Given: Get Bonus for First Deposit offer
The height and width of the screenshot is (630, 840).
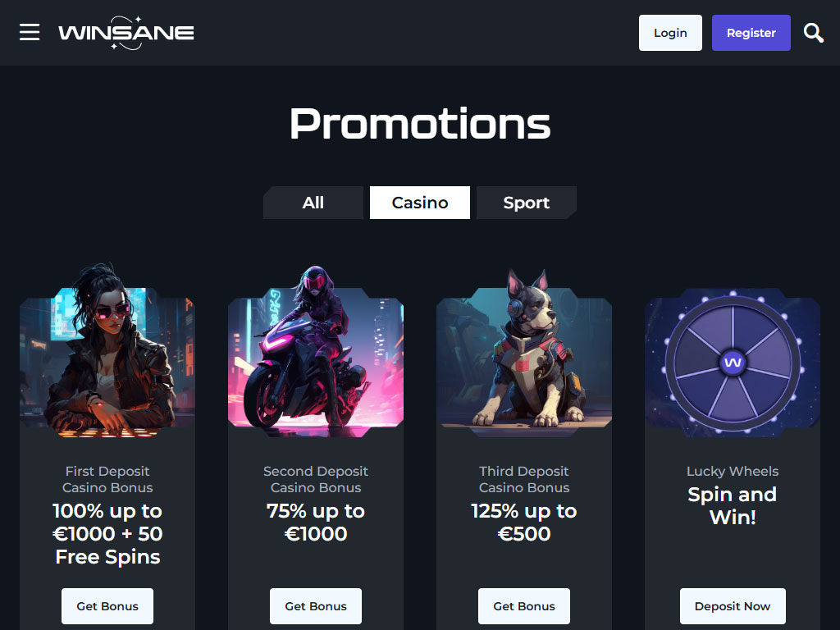Looking at the screenshot, I should click(107, 606).
